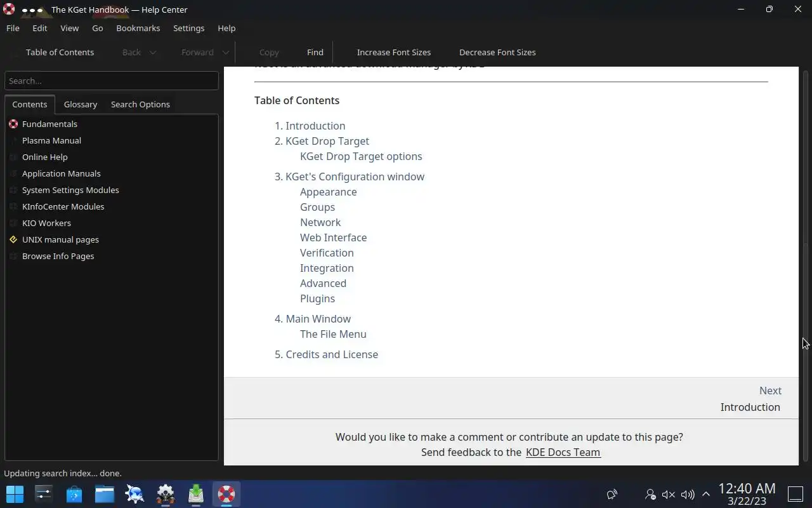
Task: Follow the KDE Docs Team link
Action: (x=563, y=452)
